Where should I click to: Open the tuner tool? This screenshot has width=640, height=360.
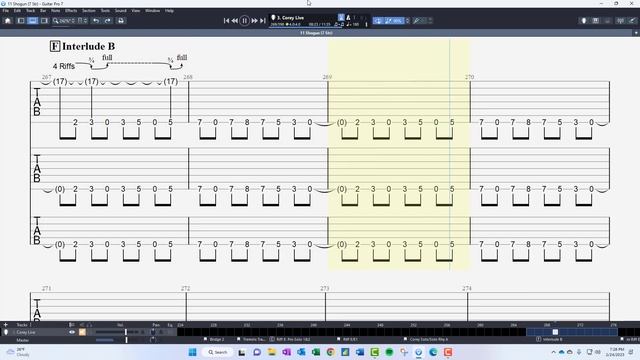click(x=416, y=20)
